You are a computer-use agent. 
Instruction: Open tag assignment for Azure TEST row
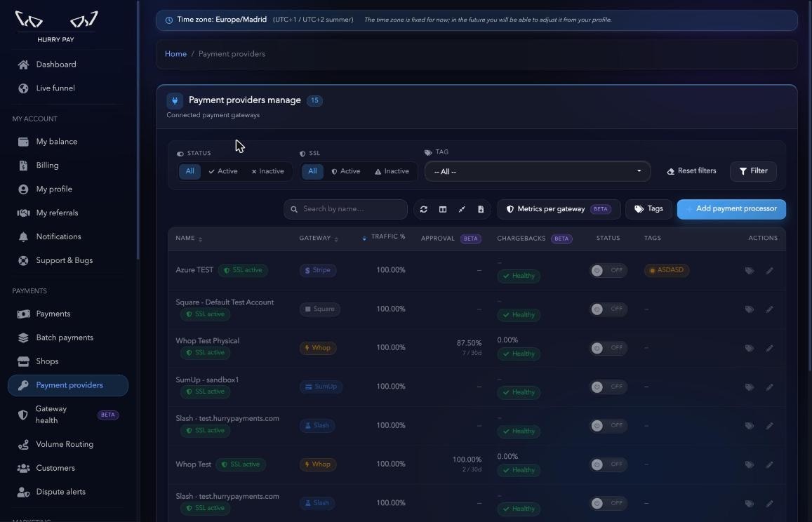[750, 270]
